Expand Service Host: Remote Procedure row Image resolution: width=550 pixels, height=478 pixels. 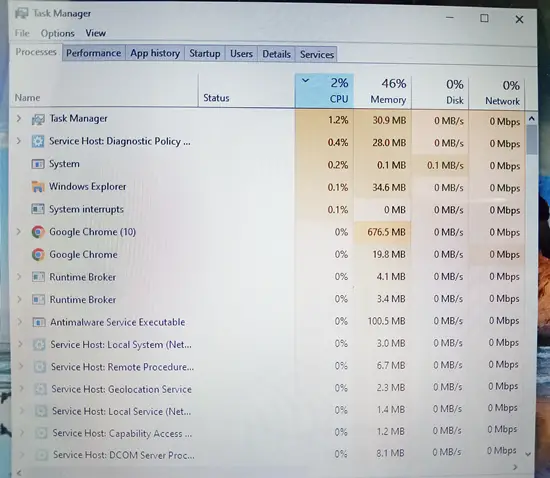21,366
